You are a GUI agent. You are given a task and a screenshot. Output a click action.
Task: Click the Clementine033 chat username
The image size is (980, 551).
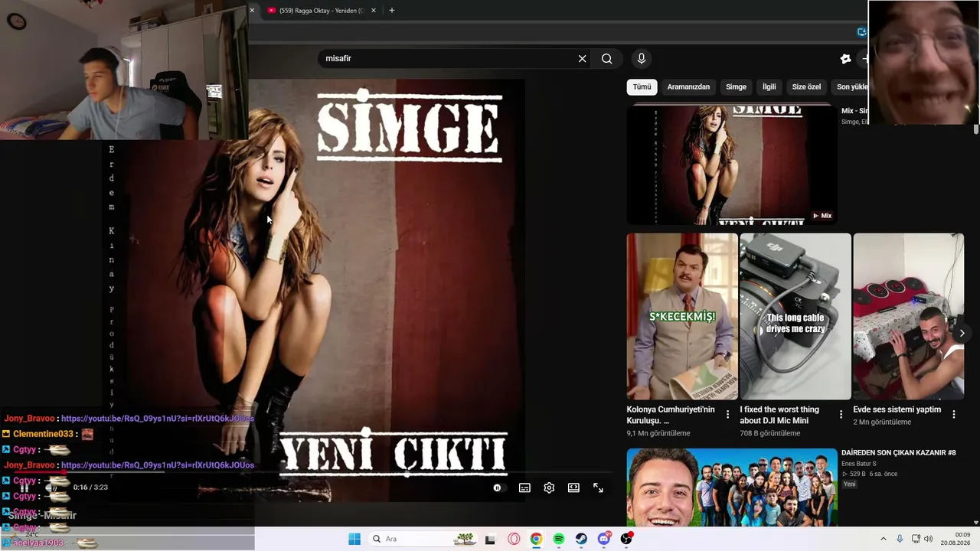44,434
